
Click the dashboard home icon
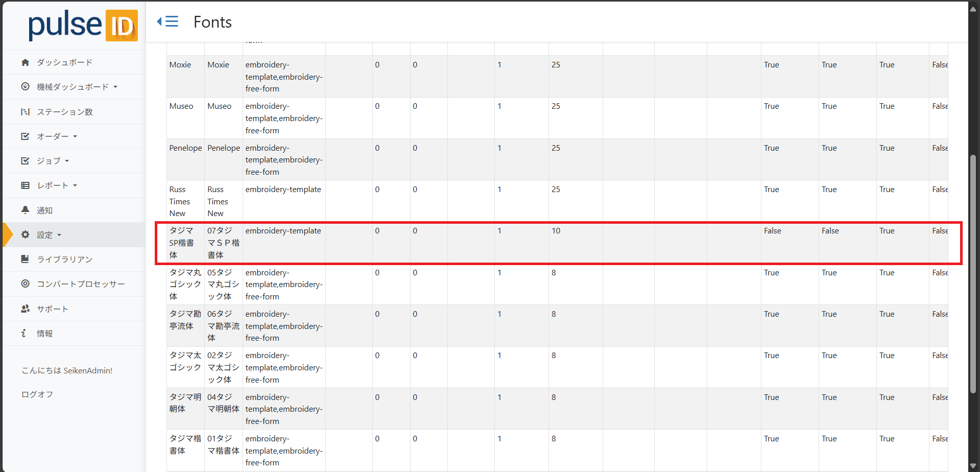(x=25, y=62)
